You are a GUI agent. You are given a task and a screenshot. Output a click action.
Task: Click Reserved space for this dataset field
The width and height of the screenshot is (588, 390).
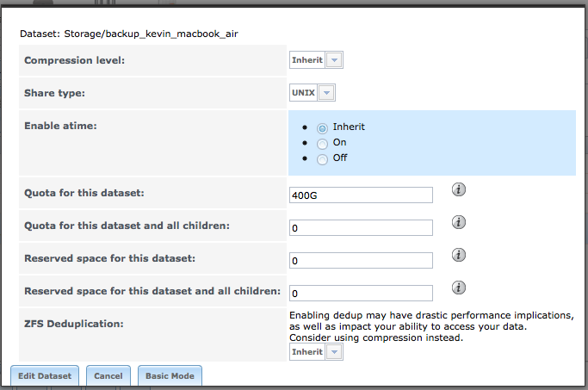[361, 260]
